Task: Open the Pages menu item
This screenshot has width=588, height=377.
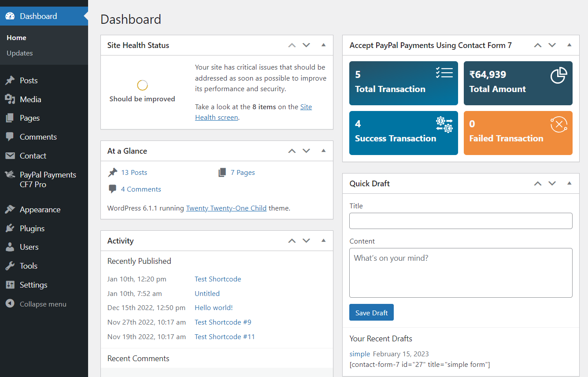Action: coord(30,118)
